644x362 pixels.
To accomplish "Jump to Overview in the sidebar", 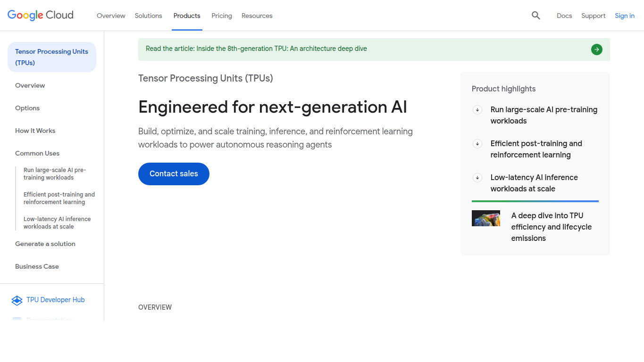I will coord(30,85).
